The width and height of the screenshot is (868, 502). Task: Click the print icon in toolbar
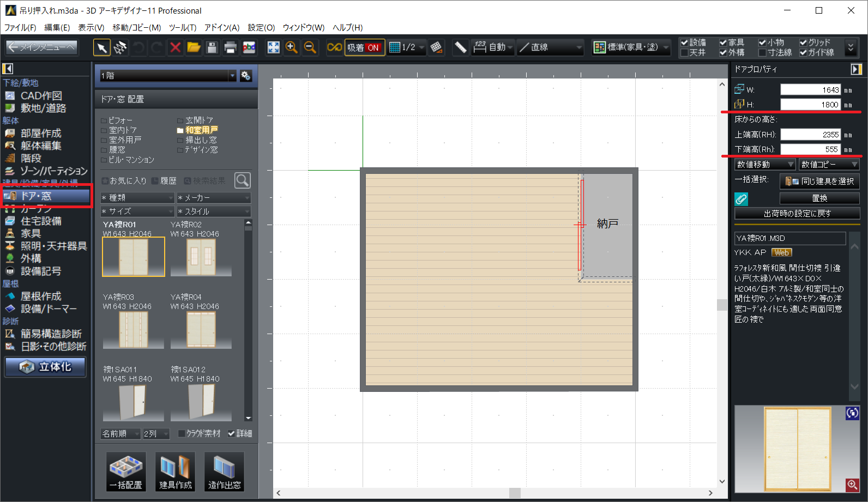[x=230, y=48]
